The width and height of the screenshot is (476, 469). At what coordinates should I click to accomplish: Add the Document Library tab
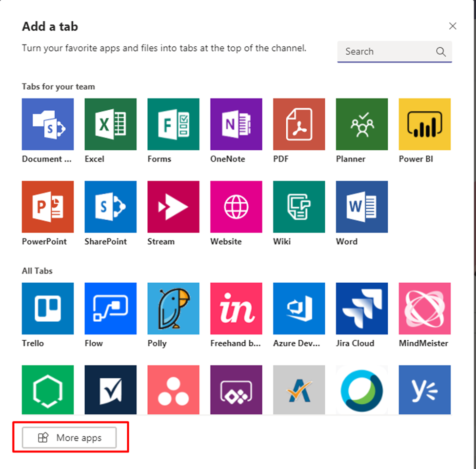click(48, 124)
